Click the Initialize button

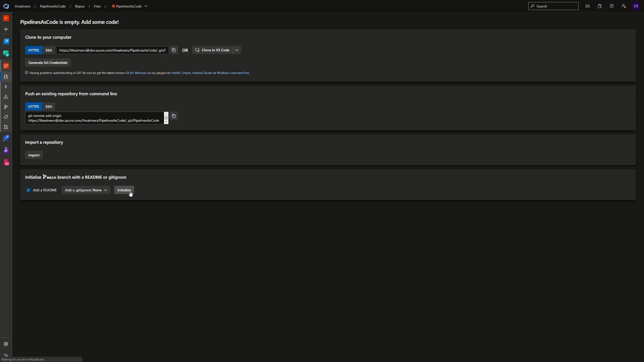pyautogui.click(x=124, y=190)
